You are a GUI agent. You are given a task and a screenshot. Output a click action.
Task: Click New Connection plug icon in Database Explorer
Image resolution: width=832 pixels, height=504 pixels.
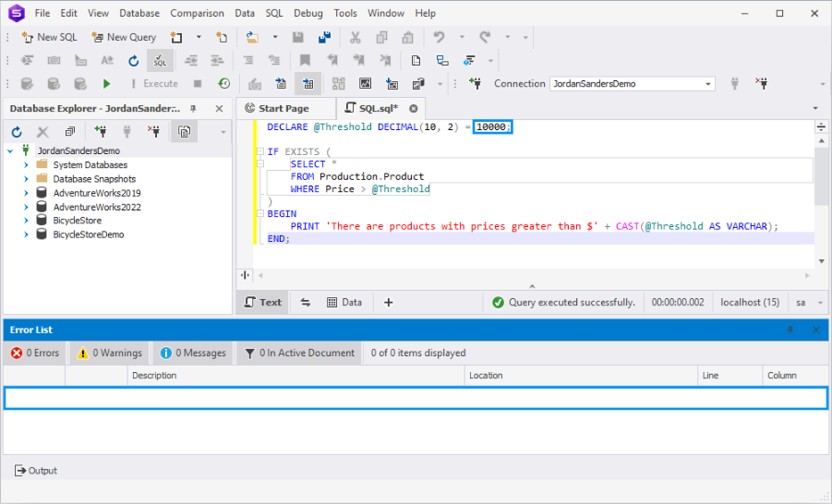pos(100,132)
